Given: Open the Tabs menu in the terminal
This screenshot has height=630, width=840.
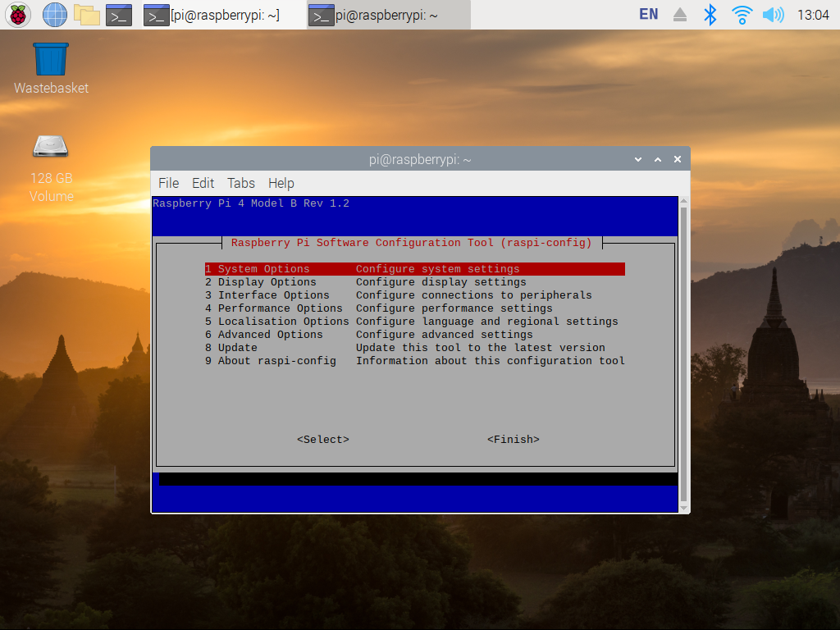Looking at the screenshot, I should 241,183.
